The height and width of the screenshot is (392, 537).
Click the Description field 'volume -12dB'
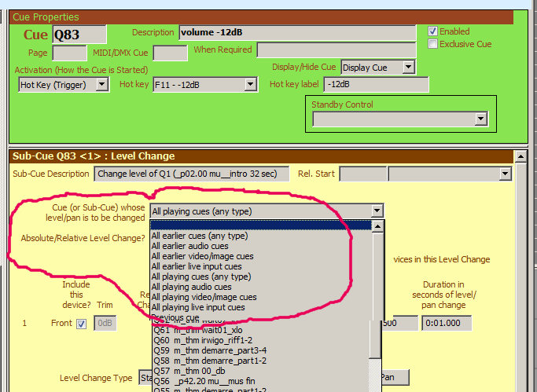click(x=296, y=32)
